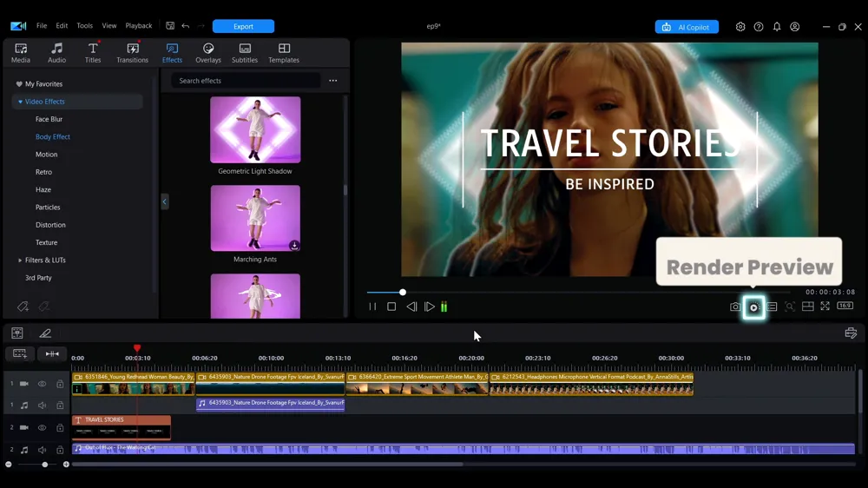Open the effects library more options menu
868x488 pixels.
(332, 81)
